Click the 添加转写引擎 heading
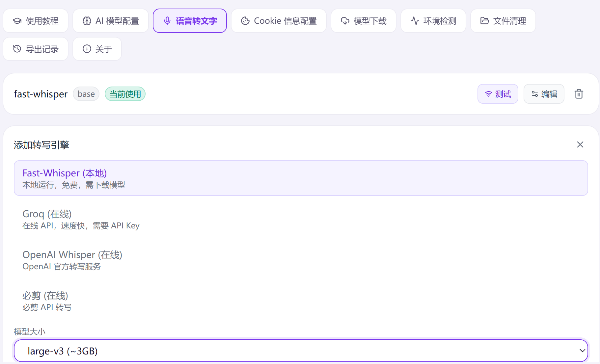This screenshot has height=364, width=600. 41,145
